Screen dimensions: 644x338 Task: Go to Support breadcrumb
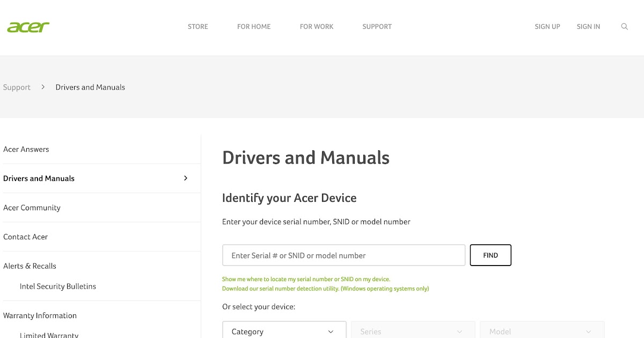tap(17, 87)
